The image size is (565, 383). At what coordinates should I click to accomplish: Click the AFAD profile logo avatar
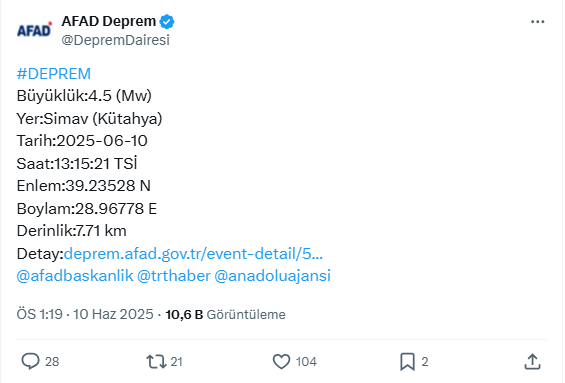pyautogui.click(x=35, y=31)
